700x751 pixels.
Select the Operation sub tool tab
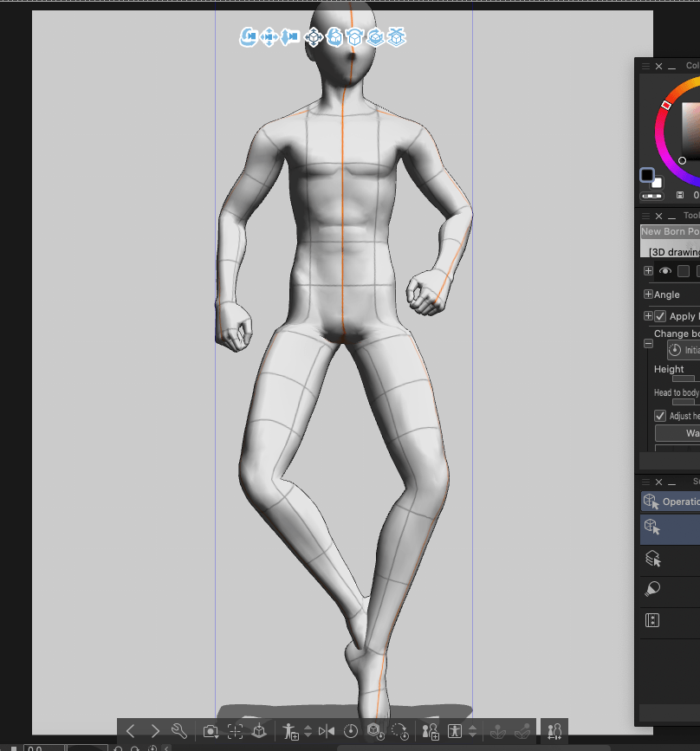click(671, 502)
